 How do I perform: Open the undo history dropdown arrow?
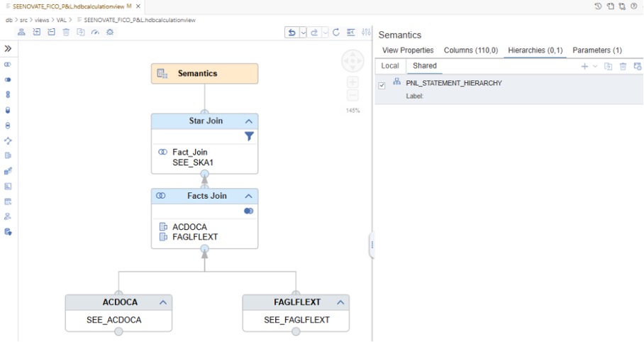point(304,33)
